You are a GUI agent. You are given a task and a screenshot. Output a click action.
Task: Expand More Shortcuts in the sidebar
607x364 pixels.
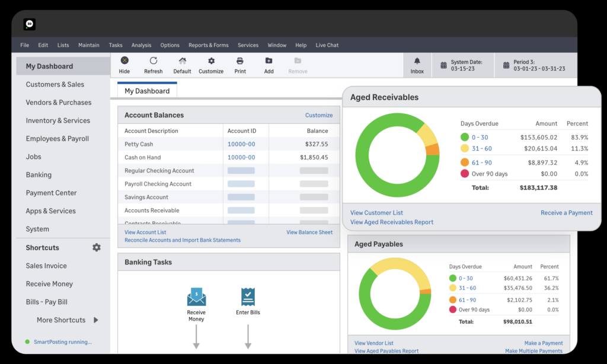(x=61, y=320)
